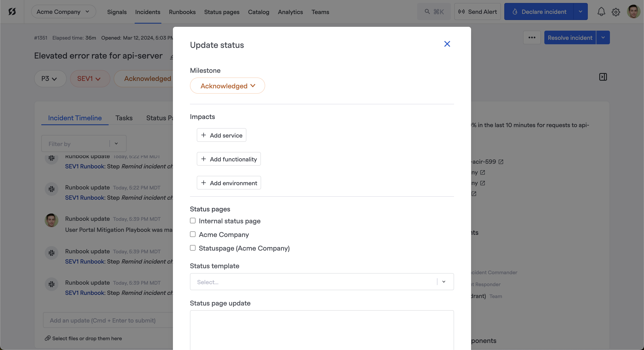Viewport: 644px width, 350px height.
Task: Go to the Runbooks nav item
Action: point(182,12)
